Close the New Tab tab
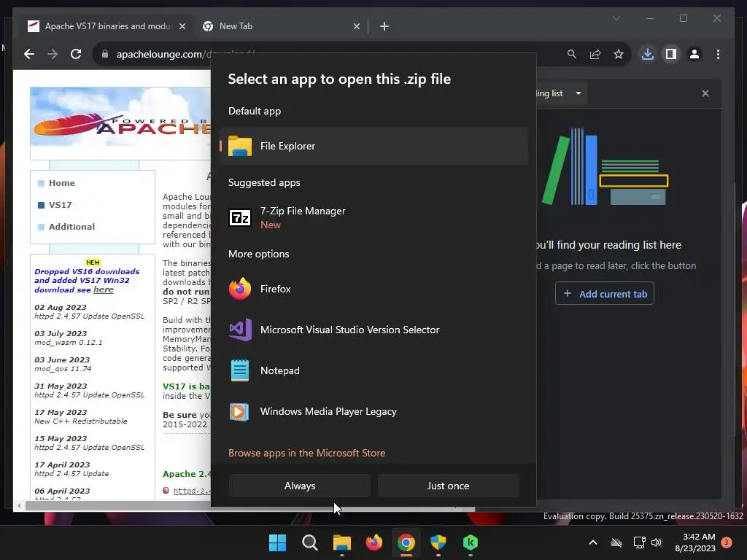Screen dimensions: 747x560 tap(356, 26)
